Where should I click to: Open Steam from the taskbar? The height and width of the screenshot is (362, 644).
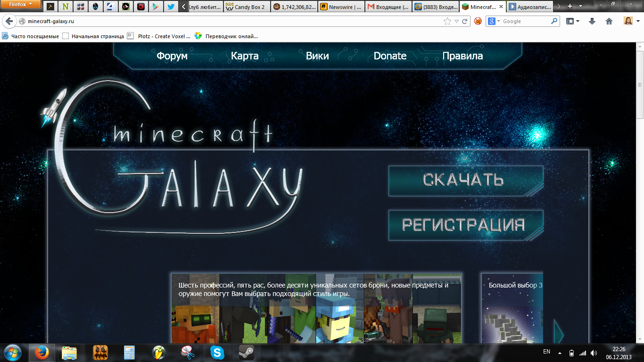(x=246, y=353)
